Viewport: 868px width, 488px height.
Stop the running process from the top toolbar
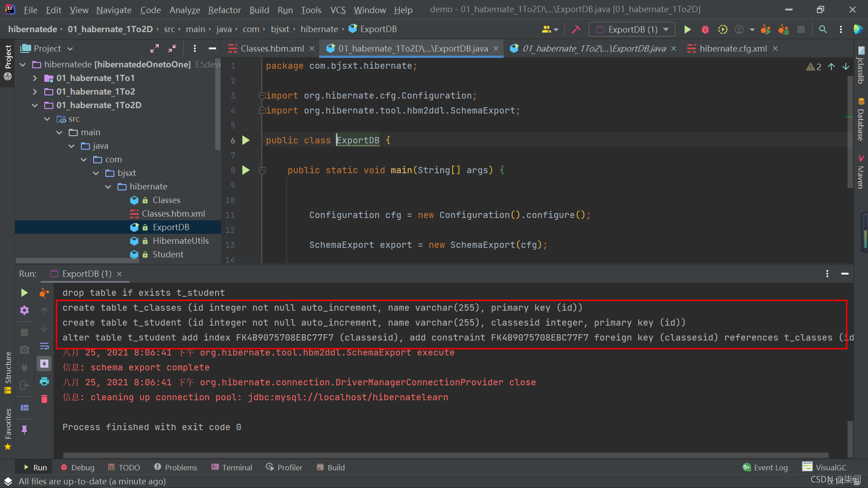click(x=801, y=29)
